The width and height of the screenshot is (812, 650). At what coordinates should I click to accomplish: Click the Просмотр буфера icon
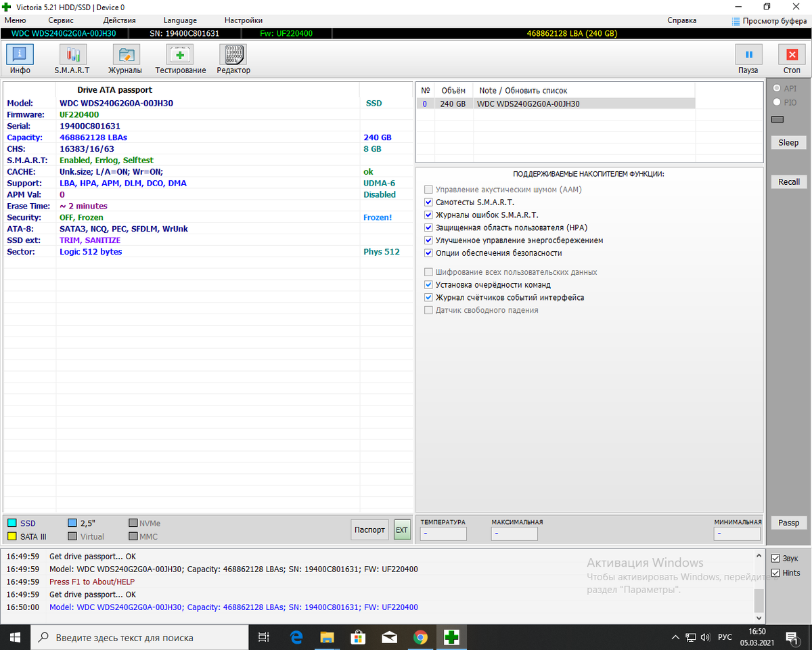tap(736, 21)
